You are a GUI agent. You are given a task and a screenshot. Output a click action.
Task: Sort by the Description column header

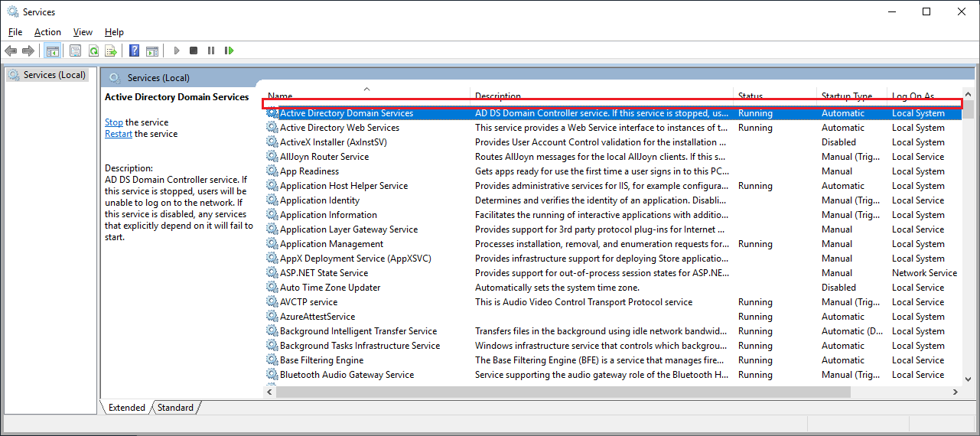(601, 96)
